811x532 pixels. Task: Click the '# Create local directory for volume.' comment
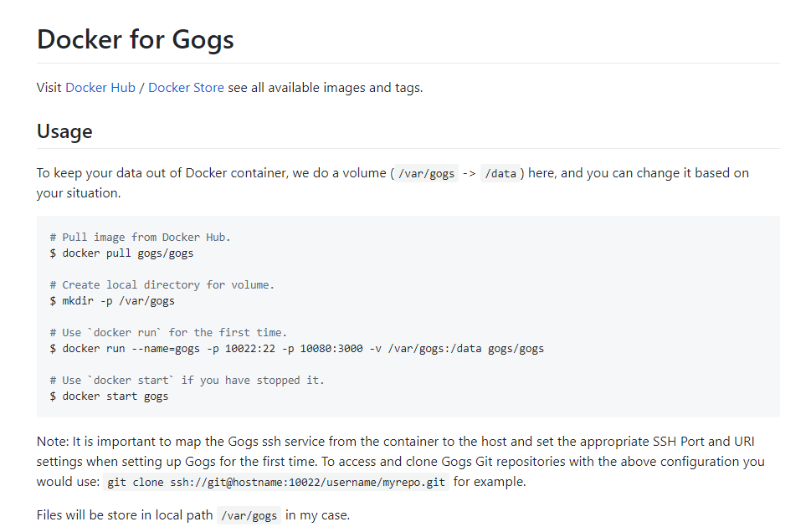[x=162, y=285]
